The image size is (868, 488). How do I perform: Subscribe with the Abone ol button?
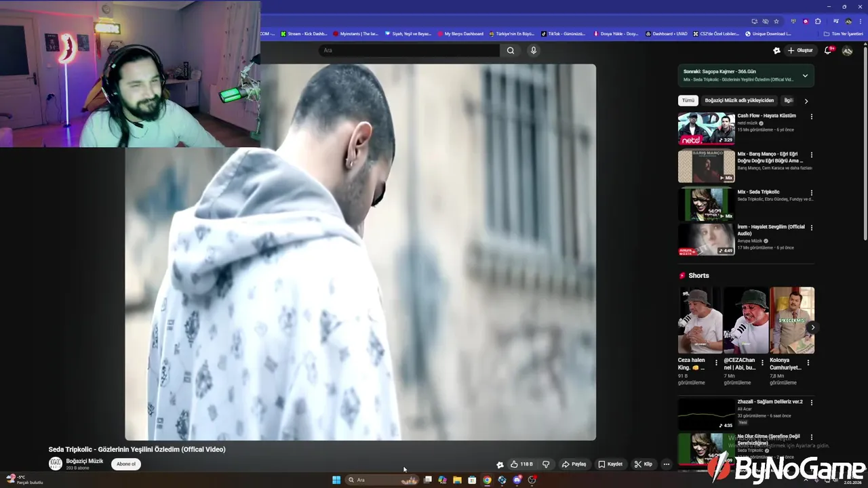coord(126,464)
